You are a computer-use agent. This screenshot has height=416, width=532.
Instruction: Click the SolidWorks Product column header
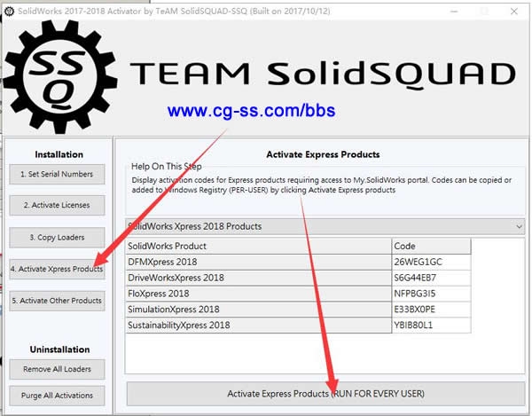(x=258, y=246)
